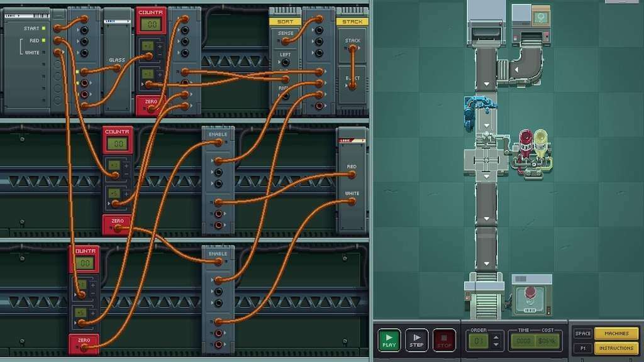Select the ENABLE jack on the middle rack
644x362 pixels.
[218, 143]
